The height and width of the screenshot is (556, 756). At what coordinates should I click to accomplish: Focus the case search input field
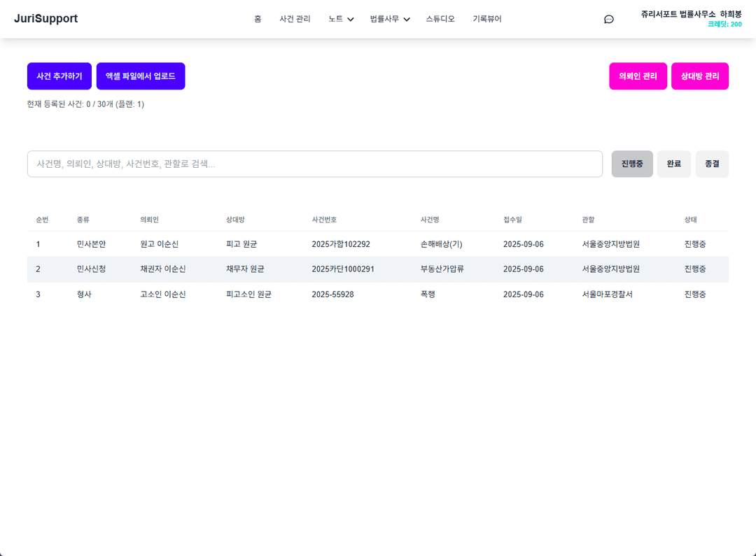pos(314,164)
